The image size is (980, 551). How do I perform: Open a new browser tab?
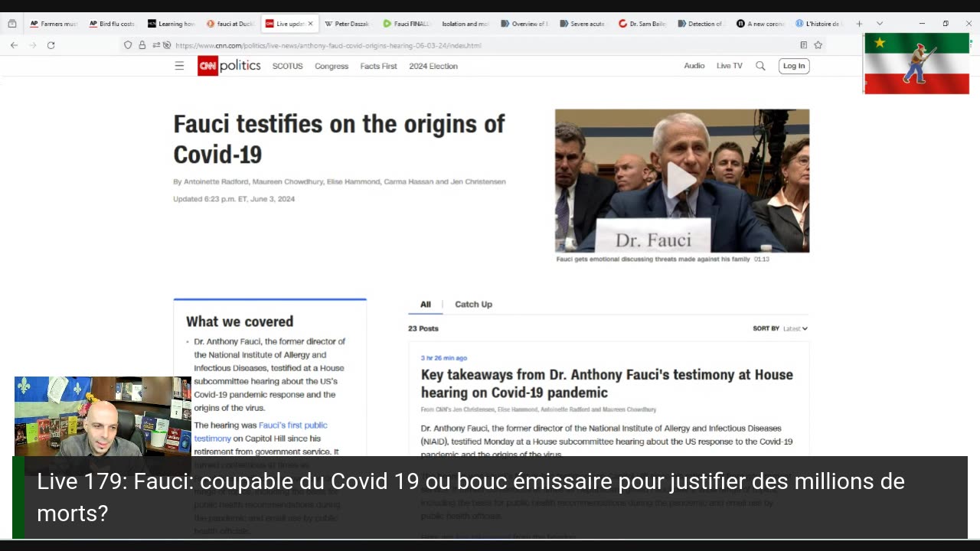(859, 24)
